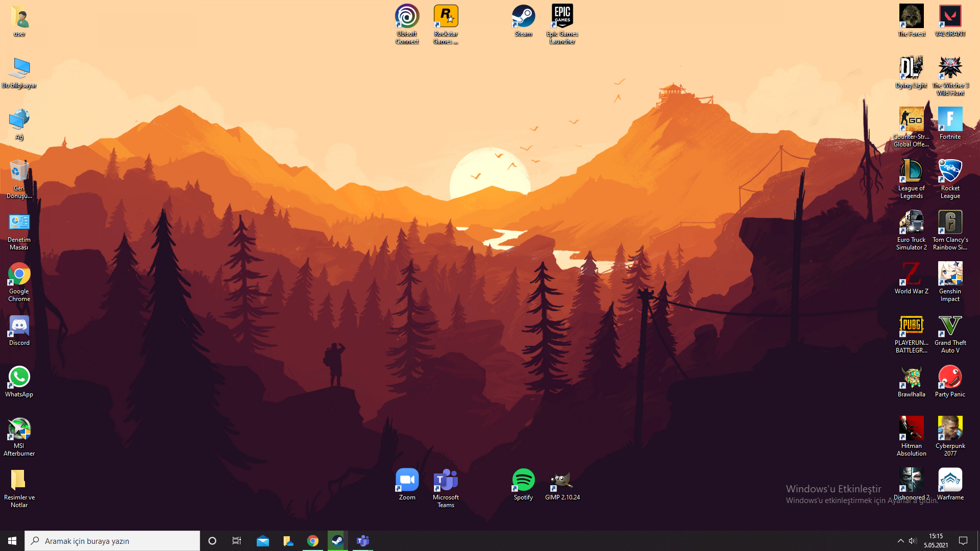Select the Zoom desktop shortcut
The width and height of the screenshot is (980, 551).
pos(407,480)
